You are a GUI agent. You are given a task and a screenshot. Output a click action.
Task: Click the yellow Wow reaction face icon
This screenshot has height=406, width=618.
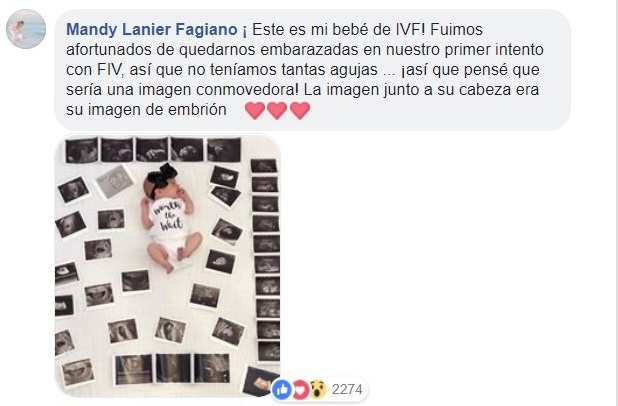(x=318, y=389)
